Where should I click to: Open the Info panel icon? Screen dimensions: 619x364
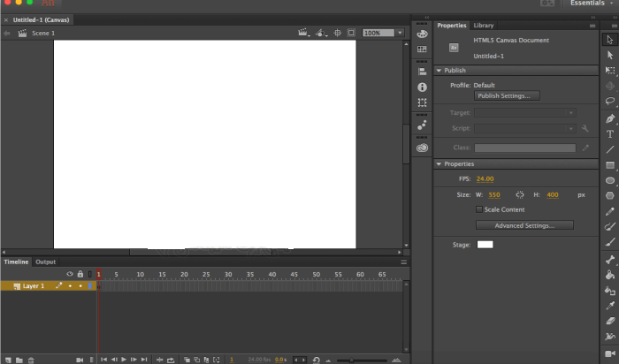[422, 87]
